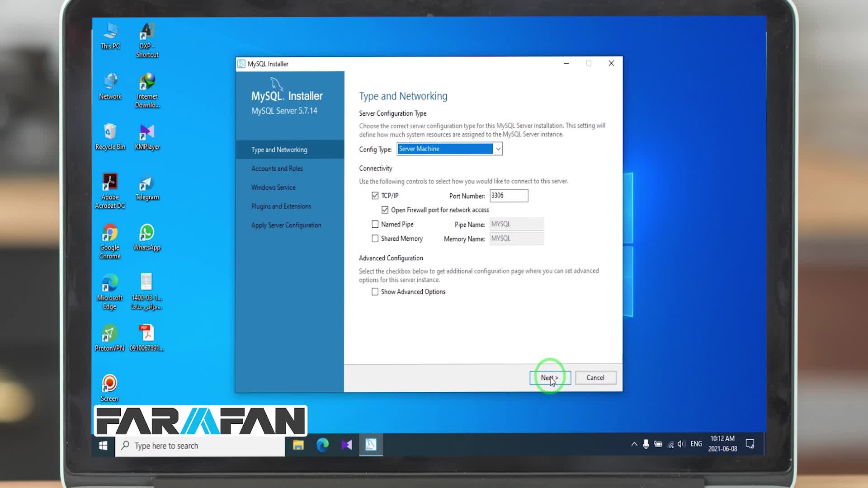868x488 pixels.
Task: Select the Windows Service step
Action: (274, 188)
